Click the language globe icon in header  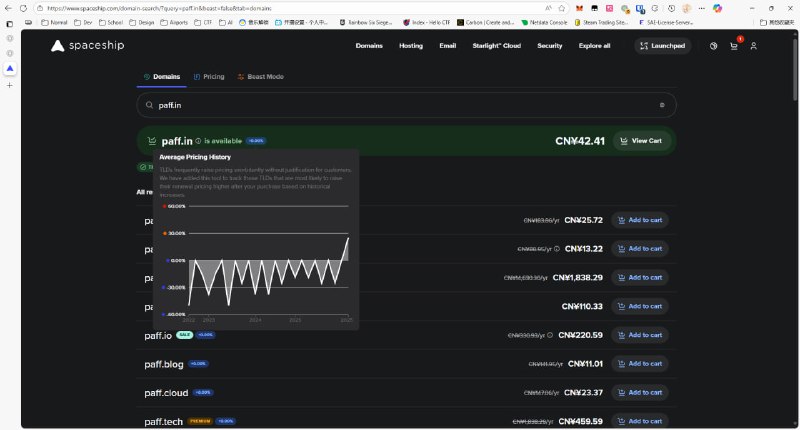click(x=713, y=46)
